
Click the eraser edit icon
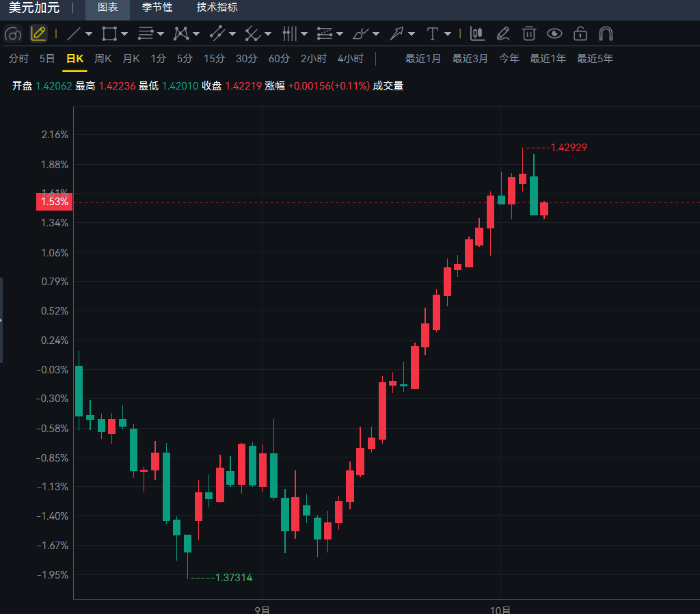click(503, 34)
